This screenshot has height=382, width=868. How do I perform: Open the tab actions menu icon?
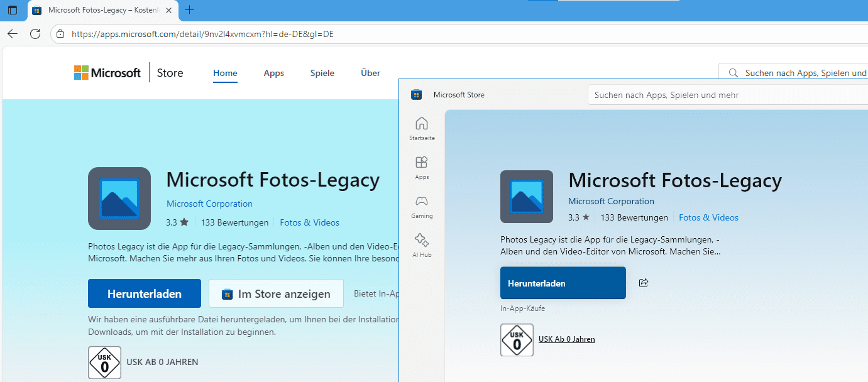point(13,10)
